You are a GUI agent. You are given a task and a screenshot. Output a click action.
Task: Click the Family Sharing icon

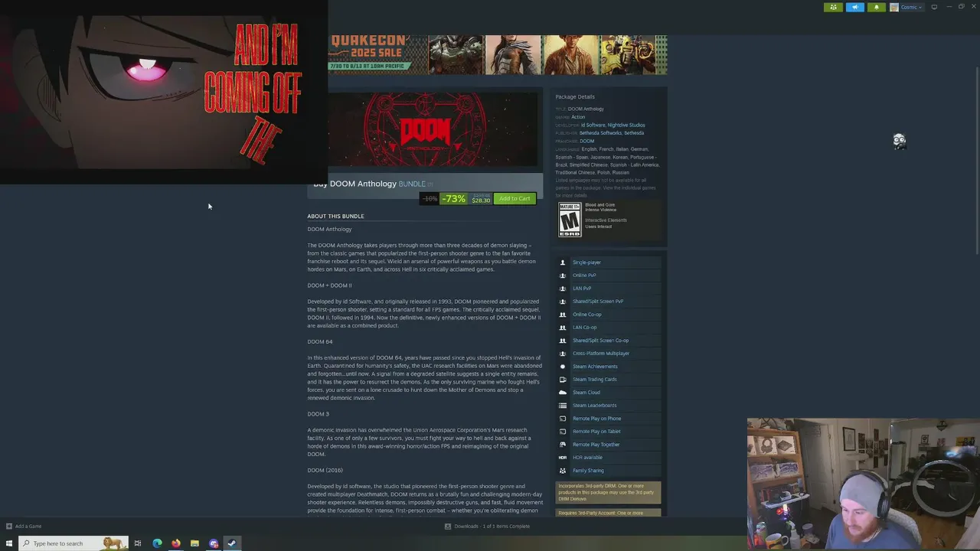click(563, 471)
